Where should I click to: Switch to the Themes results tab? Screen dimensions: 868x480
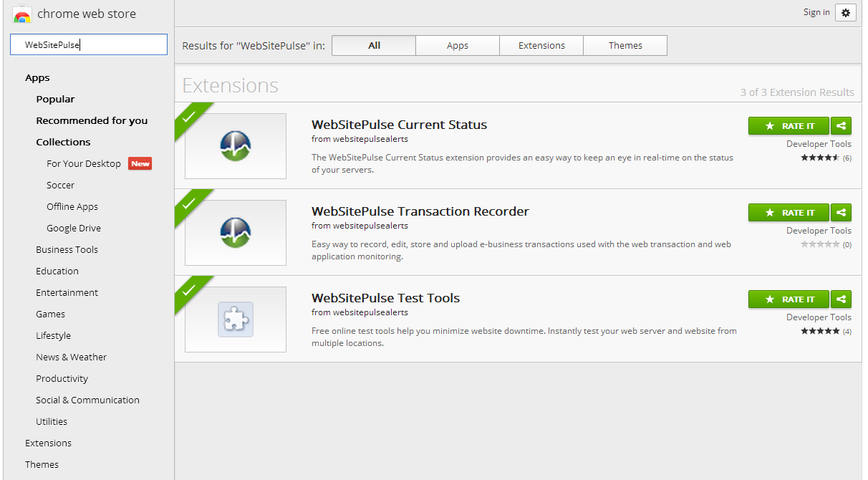pyautogui.click(x=625, y=45)
